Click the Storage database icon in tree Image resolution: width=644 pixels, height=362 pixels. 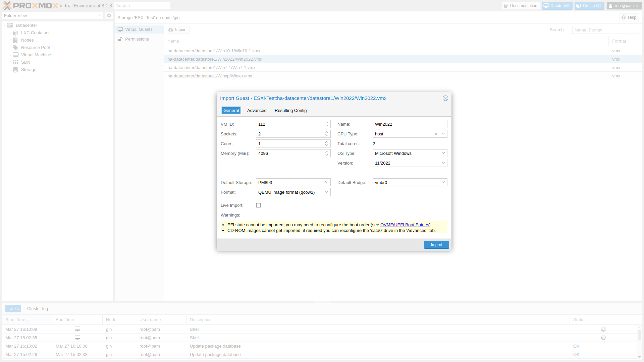coord(15,70)
